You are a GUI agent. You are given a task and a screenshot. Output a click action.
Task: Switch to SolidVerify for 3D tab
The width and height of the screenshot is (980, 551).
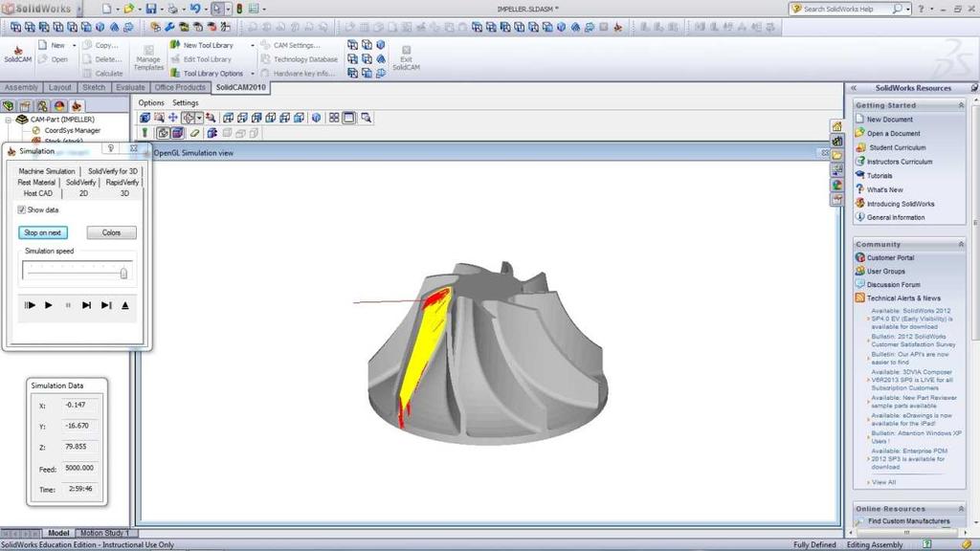[113, 171]
